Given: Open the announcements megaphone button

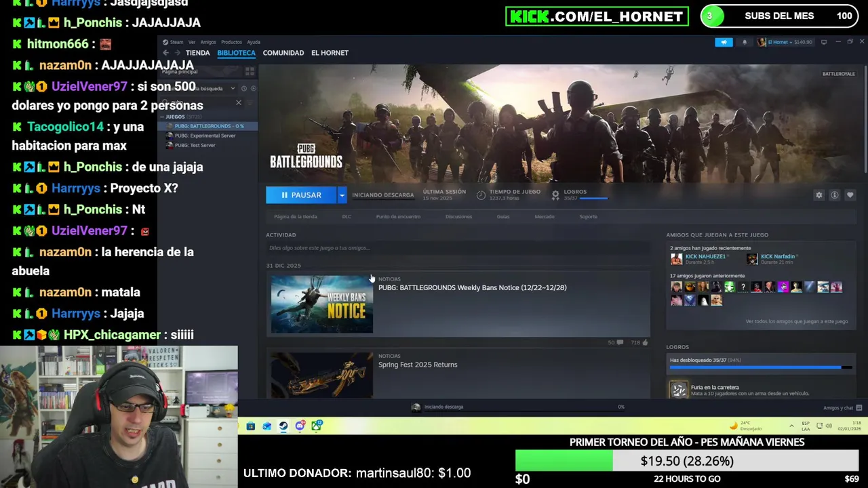Looking at the screenshot, I should pyautogui.click(x=724, y=42).
